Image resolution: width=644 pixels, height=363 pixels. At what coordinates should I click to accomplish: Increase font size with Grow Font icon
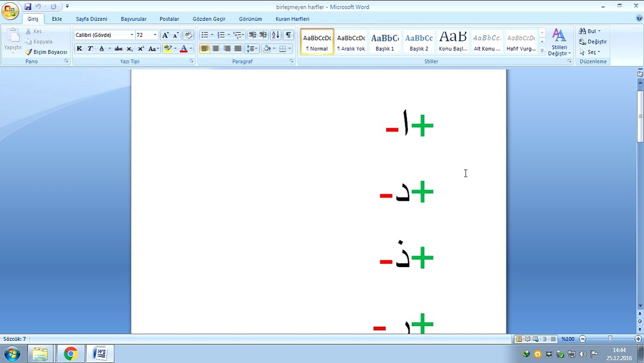[165, 35]
